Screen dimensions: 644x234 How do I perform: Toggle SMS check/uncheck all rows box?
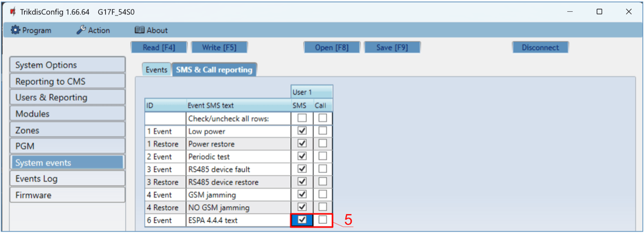pos(302,118)
